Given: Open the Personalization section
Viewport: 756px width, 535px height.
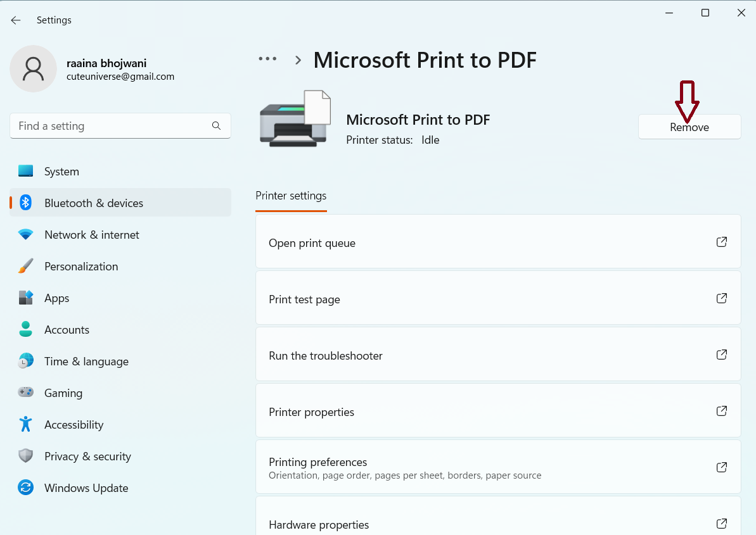Looking at the screenshot, I should [x=81, y=267].
